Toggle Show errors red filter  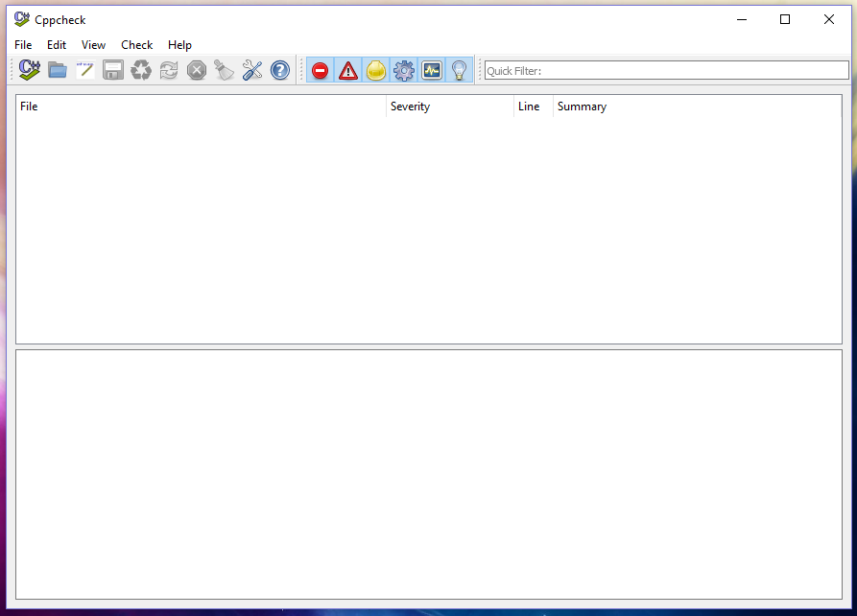[x=321, y=70]
